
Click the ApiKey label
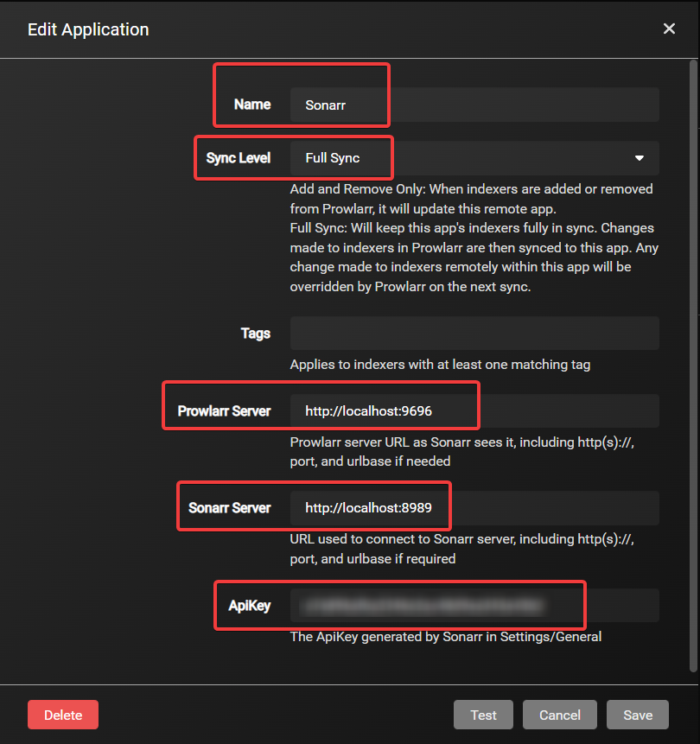point(250,606)
